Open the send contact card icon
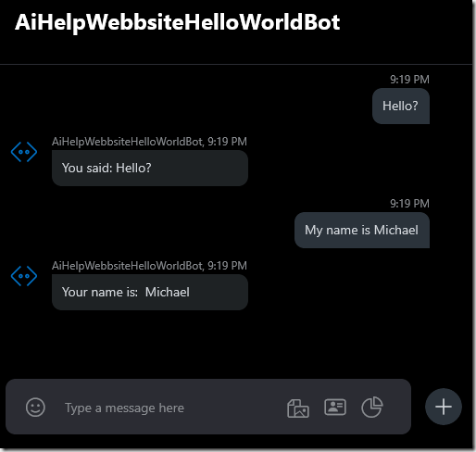The image size is (476, 452). click(x=335, y=408)
